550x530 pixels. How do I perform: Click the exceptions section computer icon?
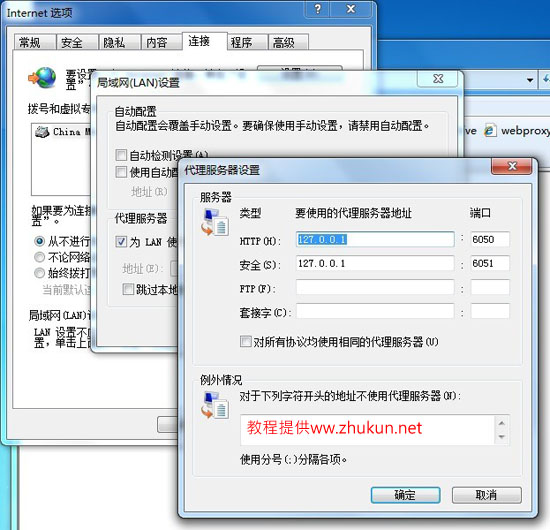click(215, 405)
